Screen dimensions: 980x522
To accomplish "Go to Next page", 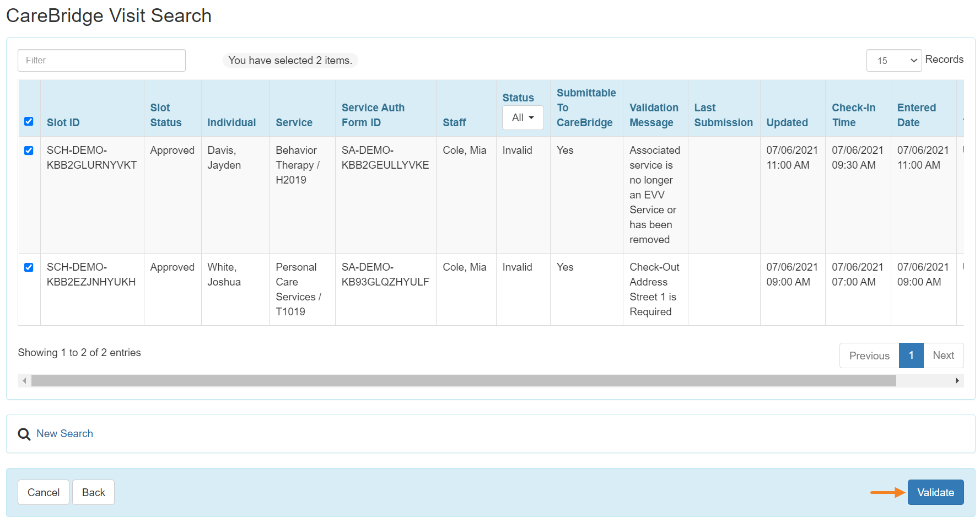I will [943, 356].
